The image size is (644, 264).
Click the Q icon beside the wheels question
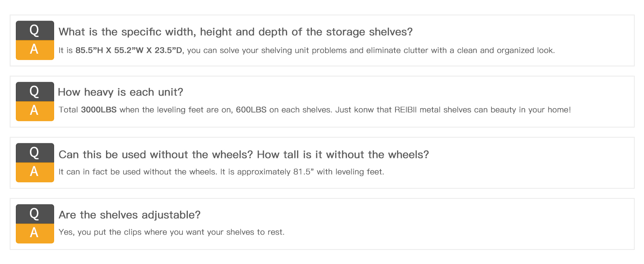(x=35, y=153)
